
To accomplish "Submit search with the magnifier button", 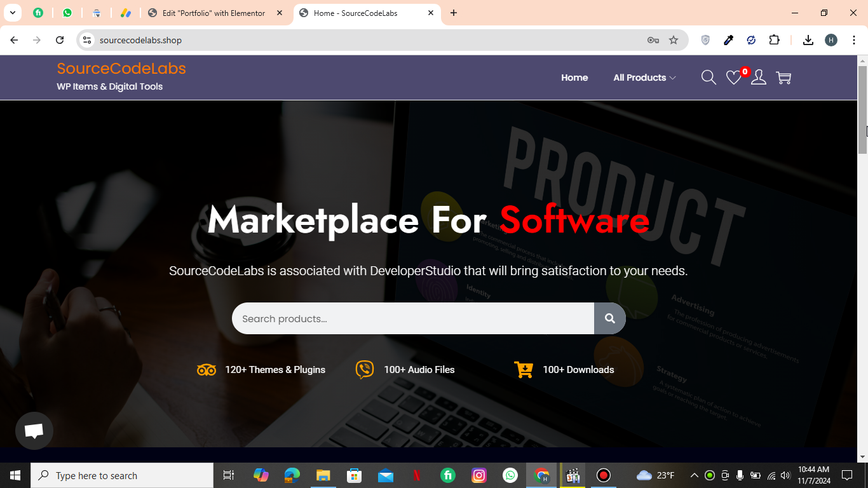I will 610,318.
